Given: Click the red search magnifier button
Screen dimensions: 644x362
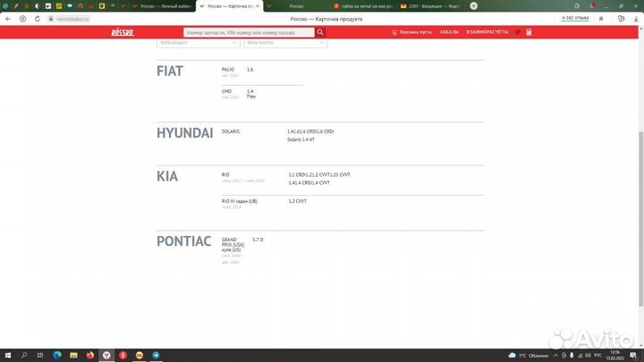Looking at the screenshot, I should [x=320, y=32].
